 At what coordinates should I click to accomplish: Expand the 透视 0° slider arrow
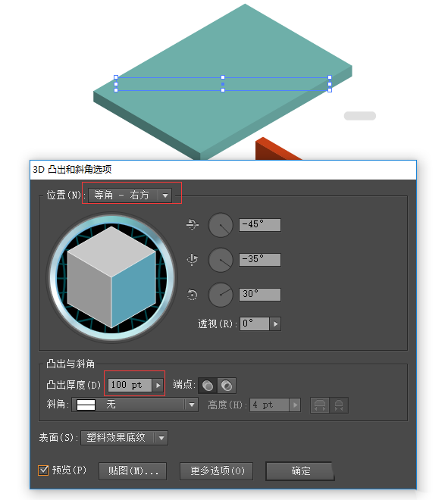tap(275, 324)
